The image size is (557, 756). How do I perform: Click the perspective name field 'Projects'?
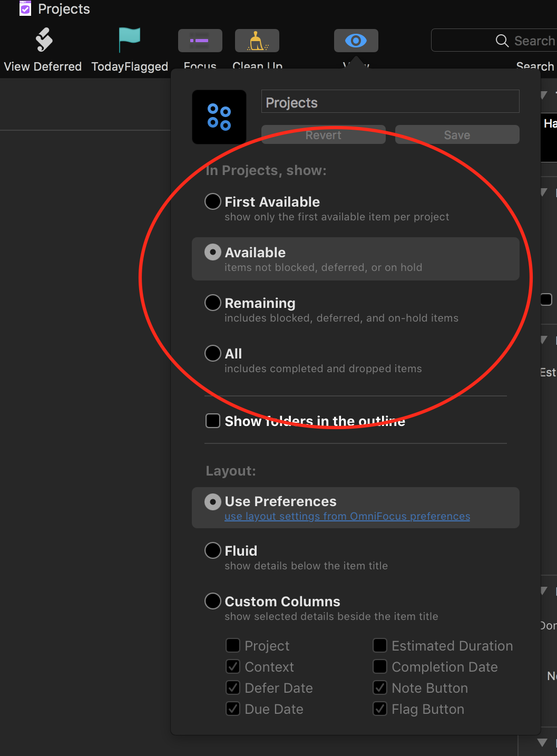coord(390,101)
